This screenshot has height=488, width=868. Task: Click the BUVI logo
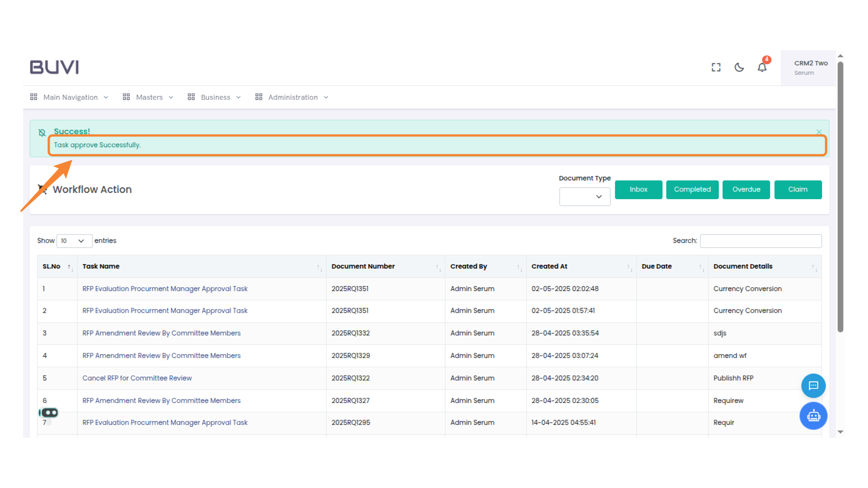click(x=54, y=67)
